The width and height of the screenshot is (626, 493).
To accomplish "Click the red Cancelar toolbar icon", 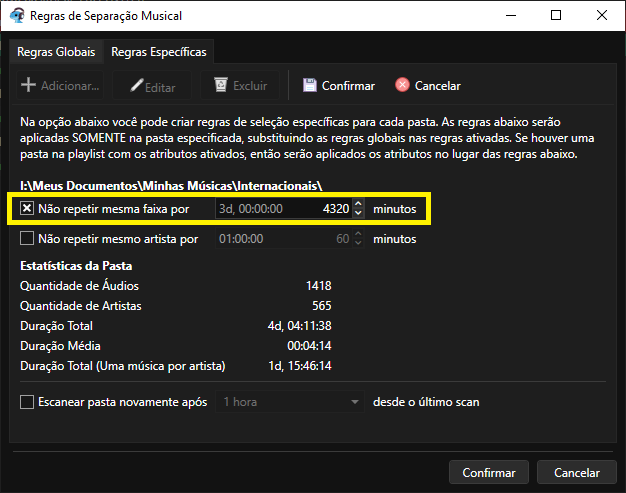I will (402, 86).
